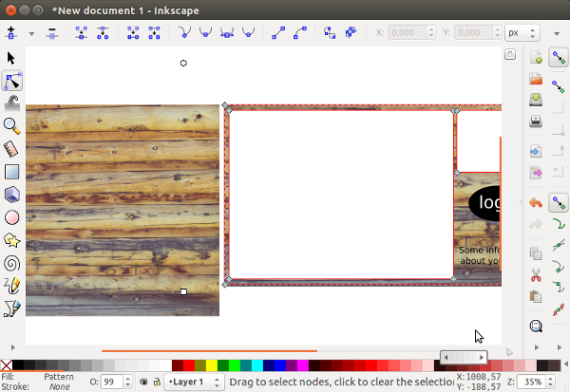Activate the Zoom magnifier tool

tap(12, 125)
